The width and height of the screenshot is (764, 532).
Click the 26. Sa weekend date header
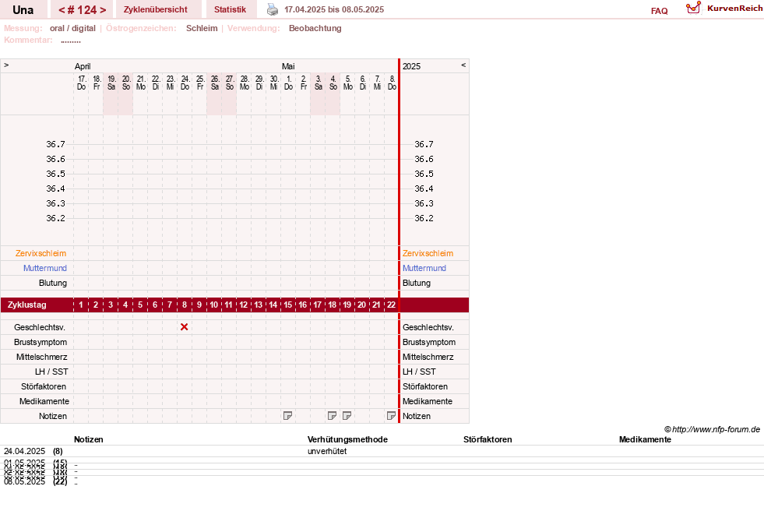[x=214, y=83]
